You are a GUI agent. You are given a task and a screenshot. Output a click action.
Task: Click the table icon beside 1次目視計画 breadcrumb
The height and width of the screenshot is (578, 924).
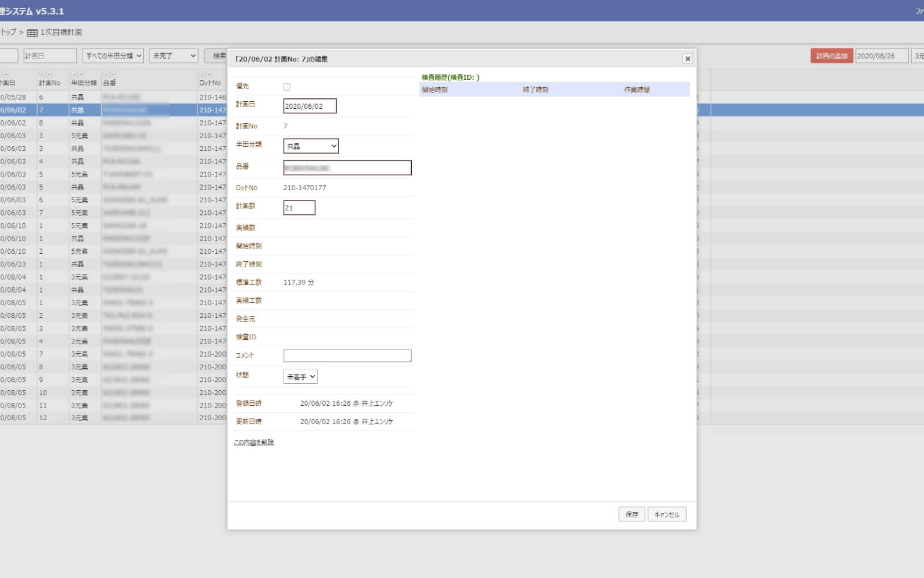32,32
